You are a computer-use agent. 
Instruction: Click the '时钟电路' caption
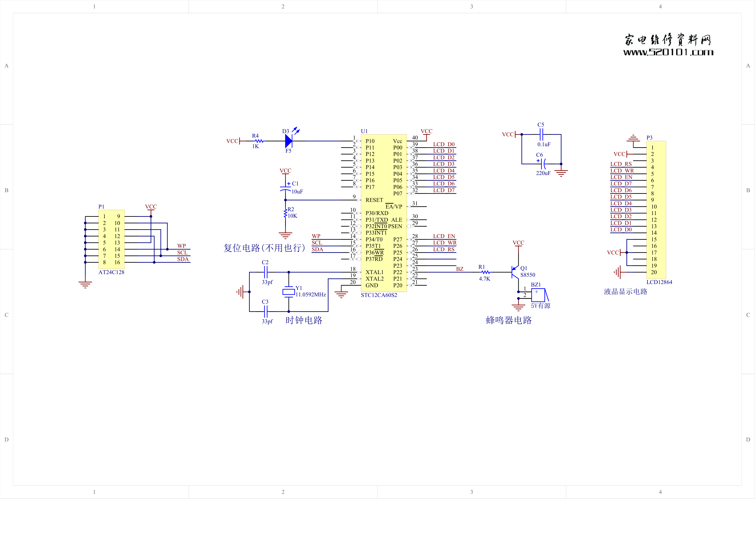point(304,320)
